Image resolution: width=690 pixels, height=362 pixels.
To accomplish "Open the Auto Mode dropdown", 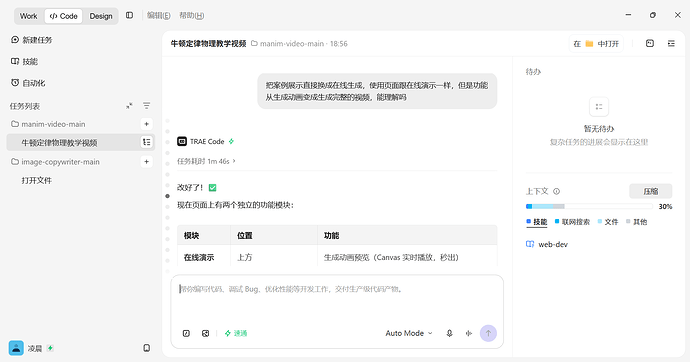I will pos(409,333).
